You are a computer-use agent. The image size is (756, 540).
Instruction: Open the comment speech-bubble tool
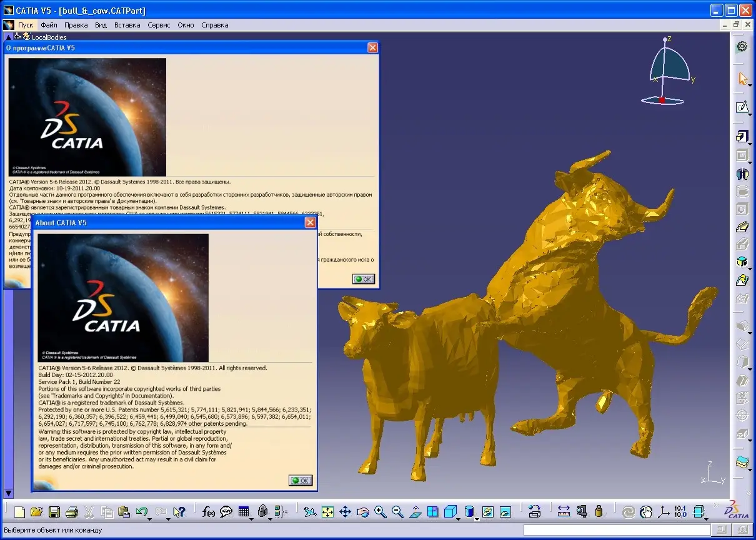coord(226,513)
